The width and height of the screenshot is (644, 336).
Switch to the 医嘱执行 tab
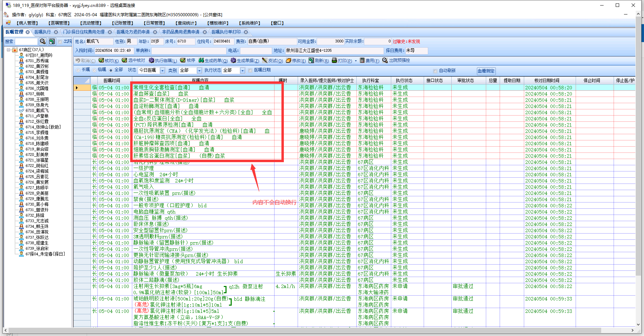(x=42, y=32)
